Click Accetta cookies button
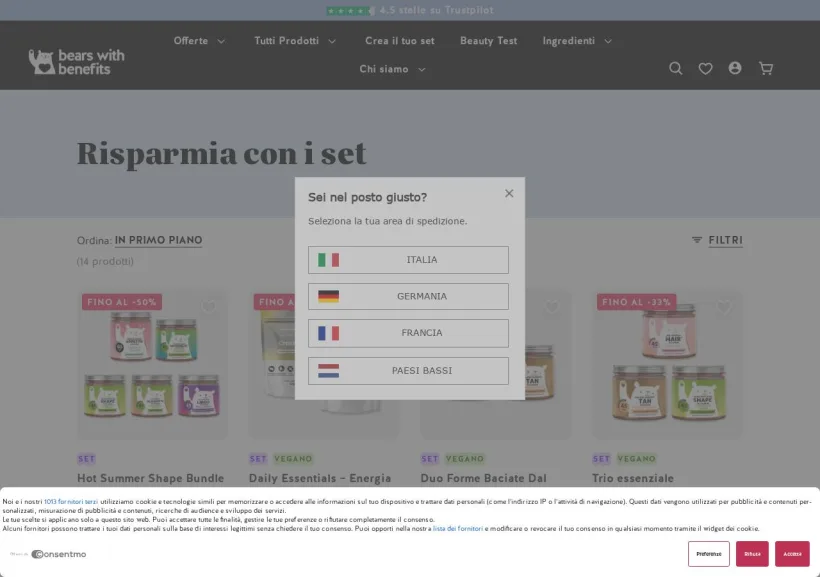Viewport: 820px width, 577px height. [792, 554]
